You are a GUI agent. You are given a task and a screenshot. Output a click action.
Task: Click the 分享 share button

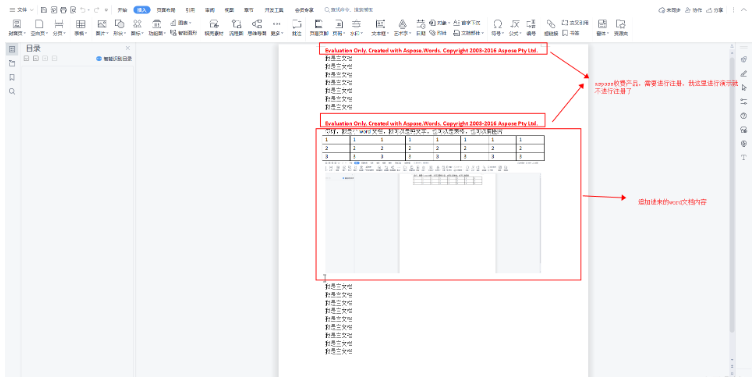coord(715,10)
